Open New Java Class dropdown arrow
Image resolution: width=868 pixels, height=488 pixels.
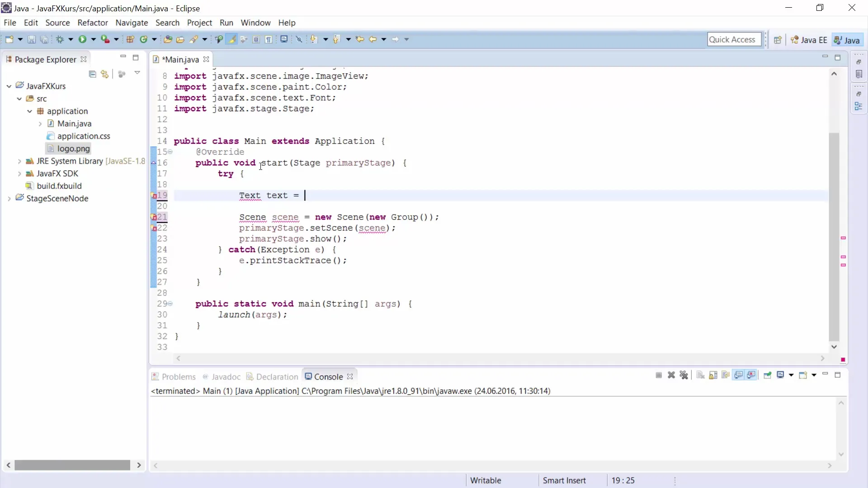point(154,39)
